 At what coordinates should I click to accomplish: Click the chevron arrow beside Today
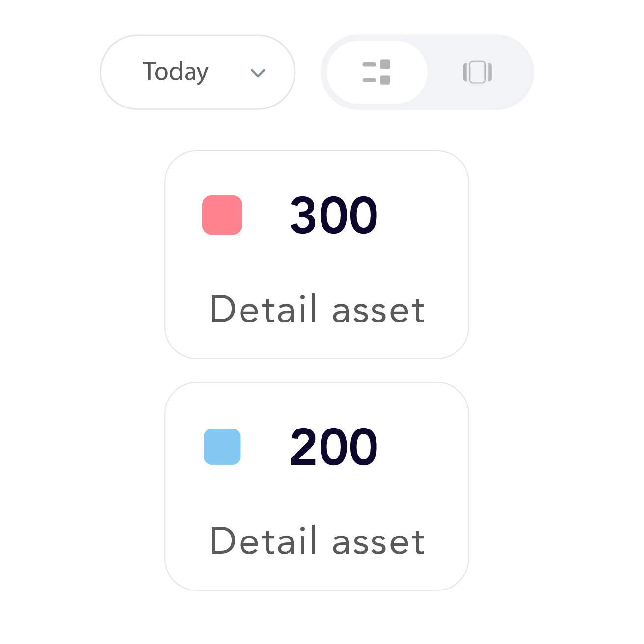point(258,73)
